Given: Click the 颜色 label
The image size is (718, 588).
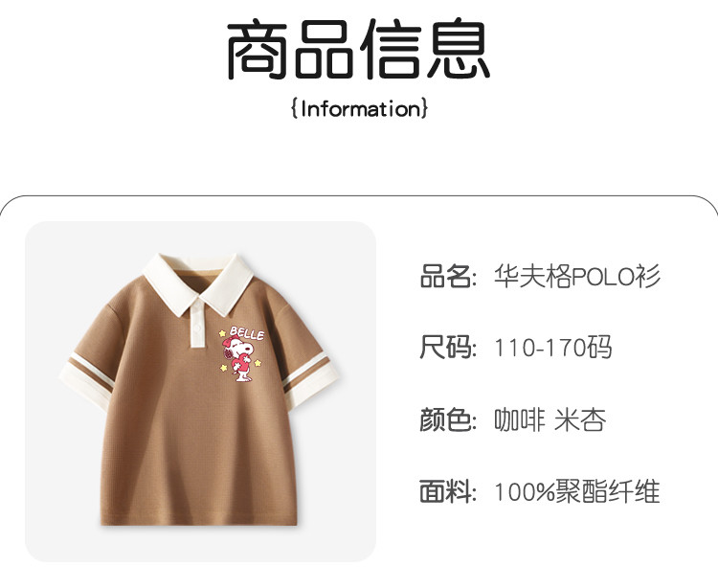Looking at the screenshot, I should 447,419.
